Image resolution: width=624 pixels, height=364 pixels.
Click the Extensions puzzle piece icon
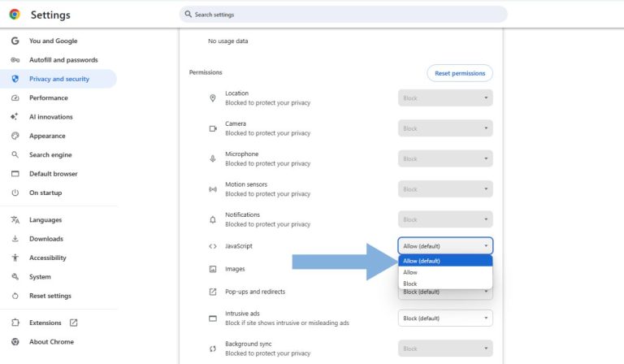click(x=15, y=323)
